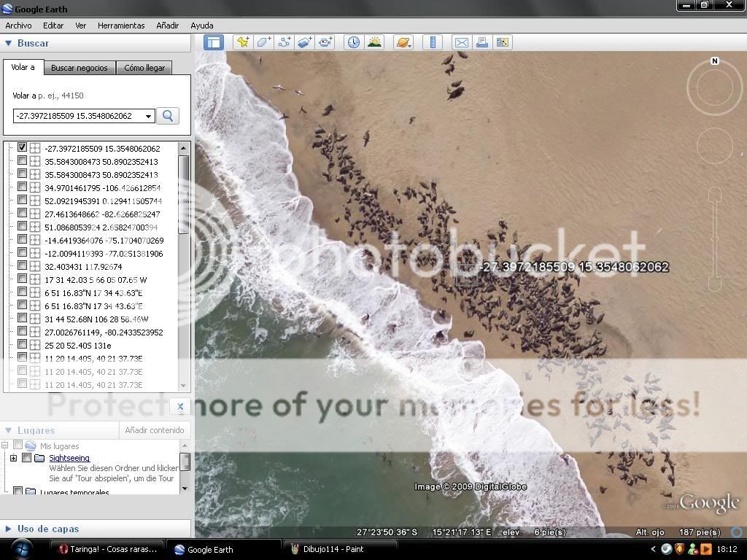Show historical imagery with the clock icon
Image resolution: width=747 pixels, height=560 pixels.
click(353, 42)
